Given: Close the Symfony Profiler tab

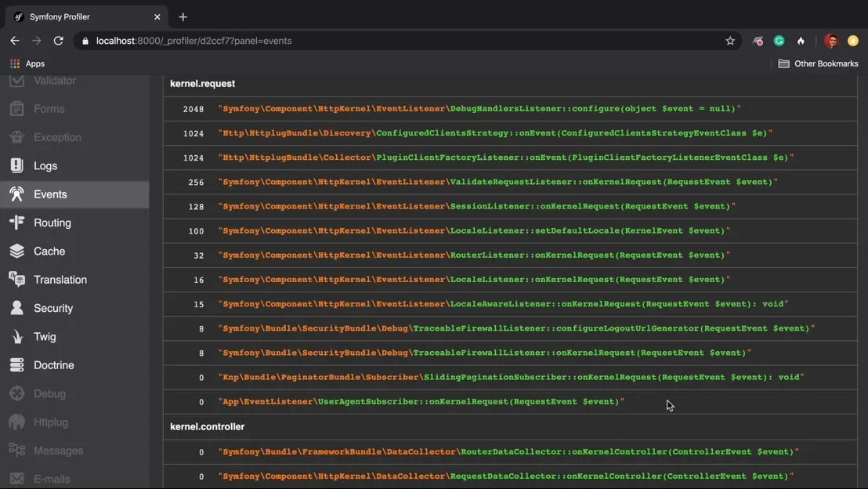Looking at the screenshot, I should click(157, 17).
